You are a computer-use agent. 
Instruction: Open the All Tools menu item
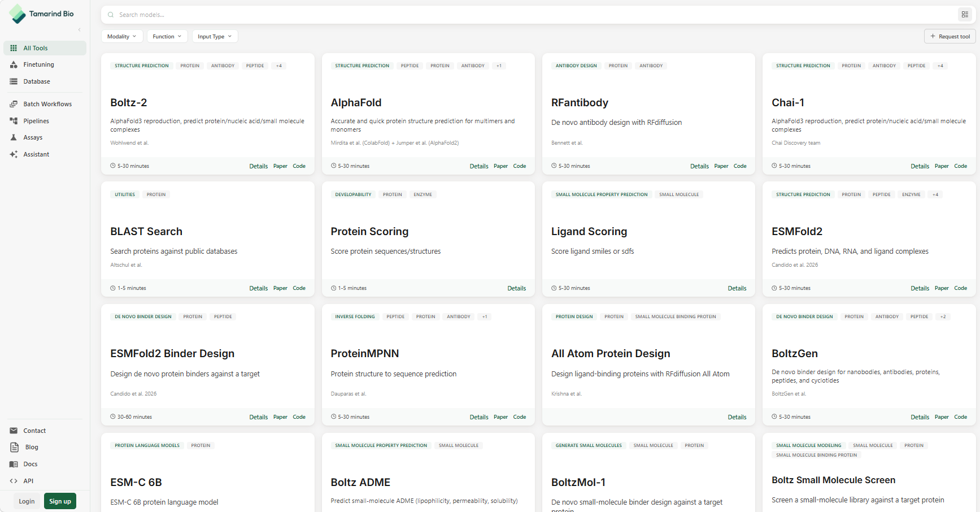pyautogui.click(x=45, y=48)
